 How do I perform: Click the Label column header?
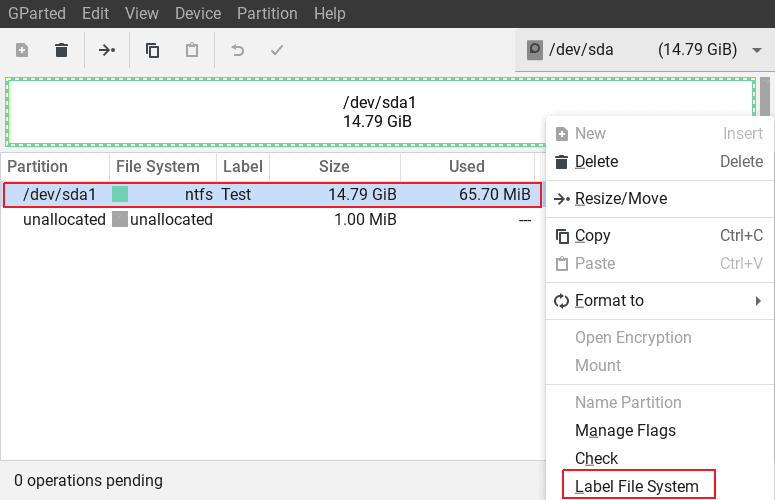coord(243,167)
